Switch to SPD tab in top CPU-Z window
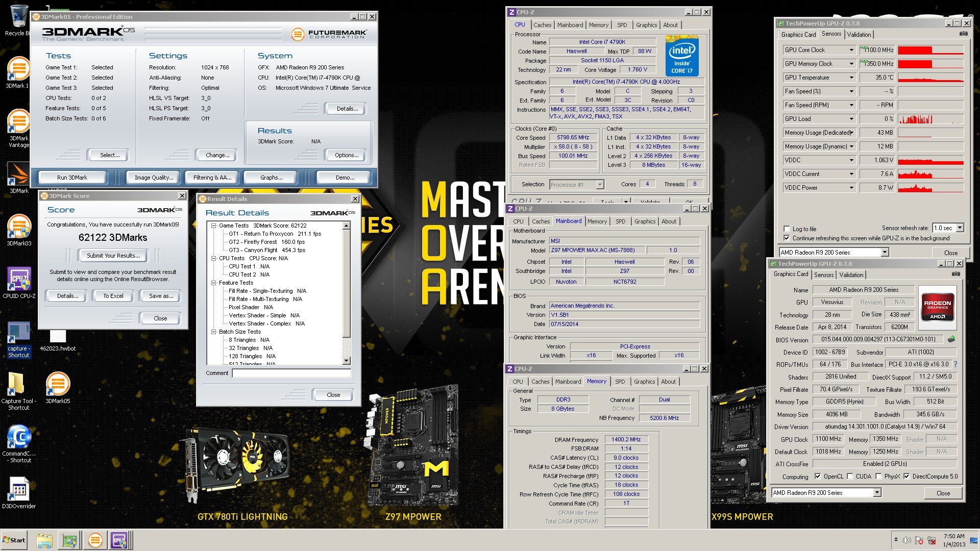Viewport: 980px width, 551px height. click(x=622, y=25)
